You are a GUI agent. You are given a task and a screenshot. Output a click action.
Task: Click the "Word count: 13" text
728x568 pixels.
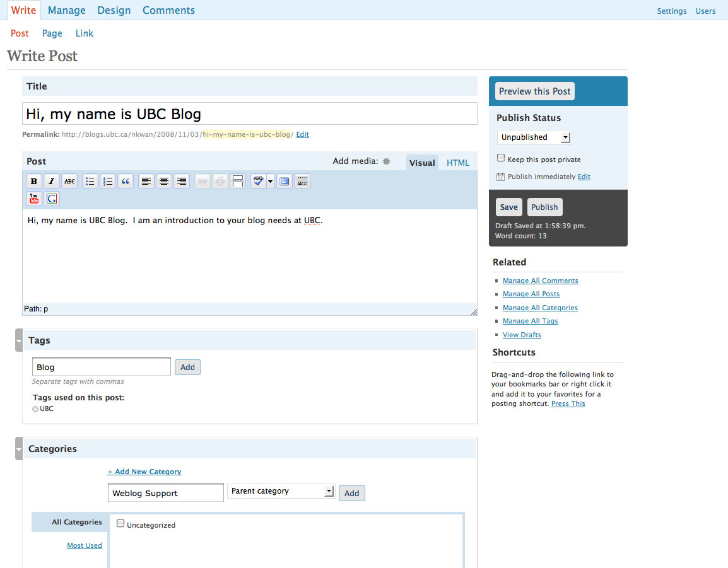tap(521, 236)
